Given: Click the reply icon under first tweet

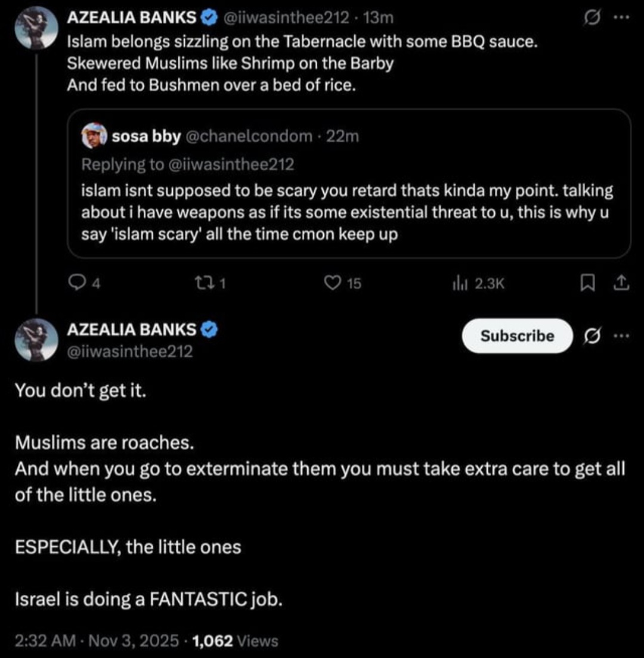Looking at the screenshot, I should pyautogui.click(x=76, y=283).
